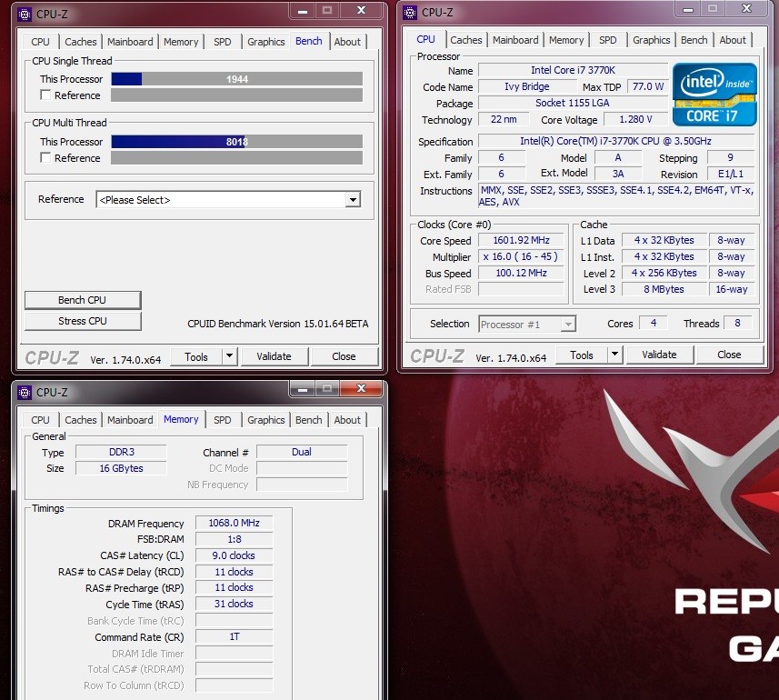The width and height of the screenshot is (779, 700).
Task: Click the single thread score bar showing 1944
Action: [x=237, y=79]
